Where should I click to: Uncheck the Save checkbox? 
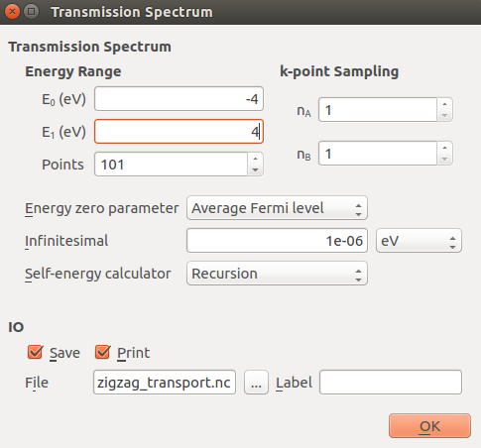click(x=35, y=352)
